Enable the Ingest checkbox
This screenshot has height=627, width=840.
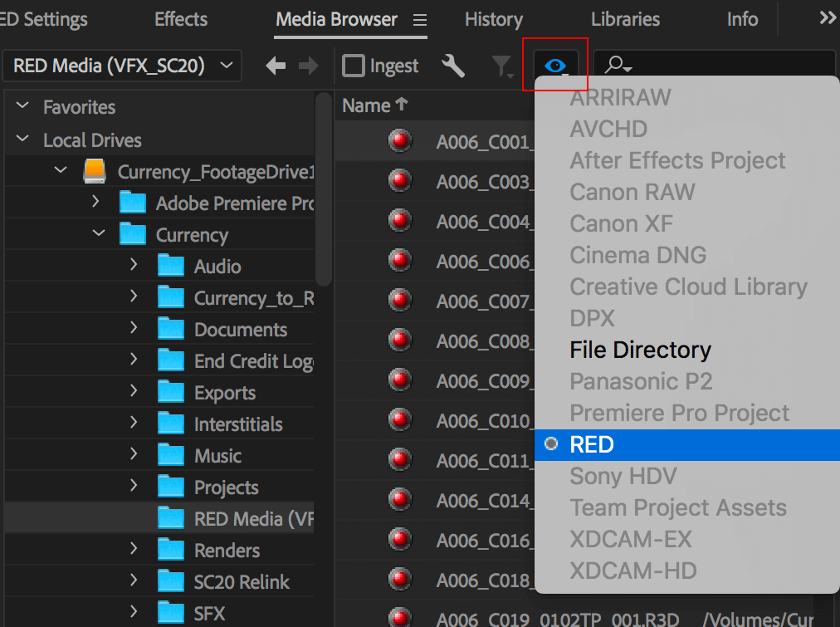354,66
